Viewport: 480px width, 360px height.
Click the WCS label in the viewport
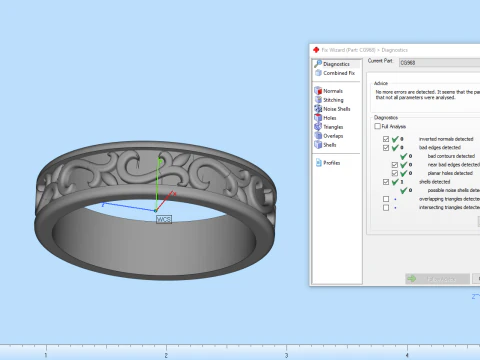pyautogui.click(x=164, y=219)
